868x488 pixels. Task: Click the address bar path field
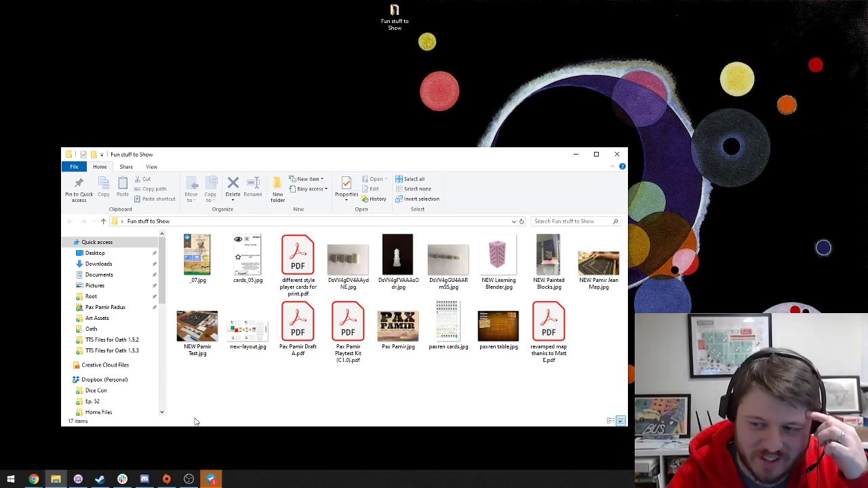(312, 222)
